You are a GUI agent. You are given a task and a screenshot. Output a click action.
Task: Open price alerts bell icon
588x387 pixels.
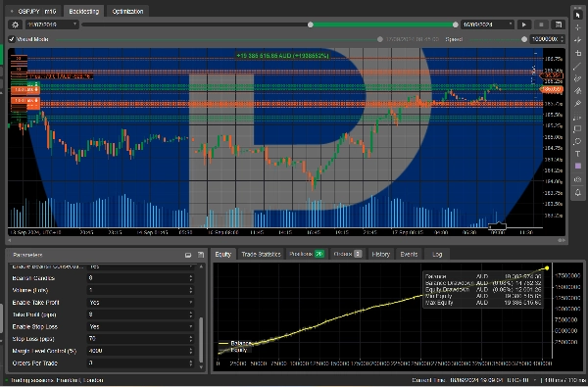click(x=578, y=192)
